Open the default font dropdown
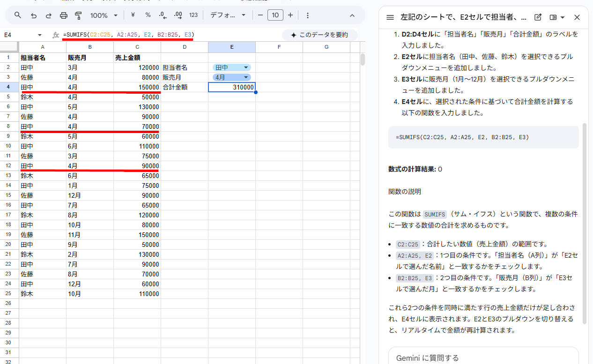The height and width of the screenshot is (364, 593). point(228,15)
